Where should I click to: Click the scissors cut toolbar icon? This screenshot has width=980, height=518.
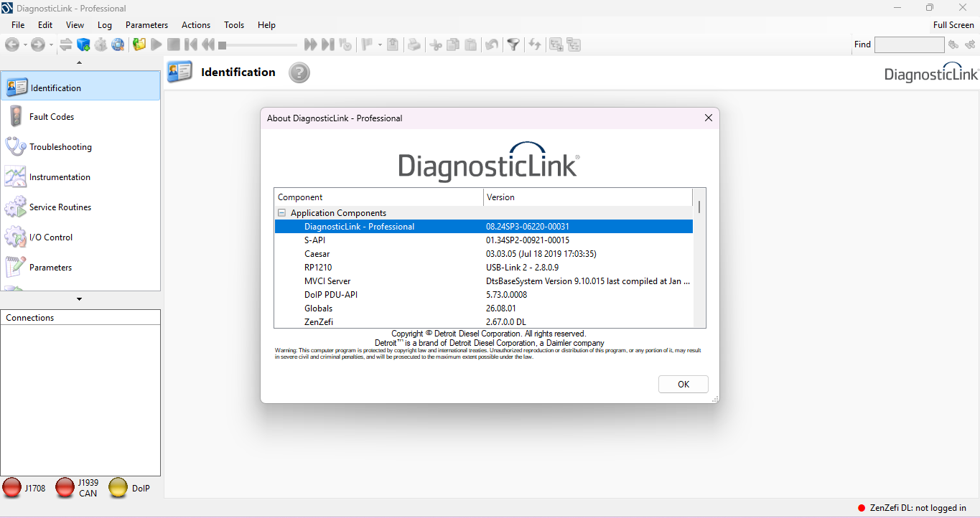click(436, 44)
